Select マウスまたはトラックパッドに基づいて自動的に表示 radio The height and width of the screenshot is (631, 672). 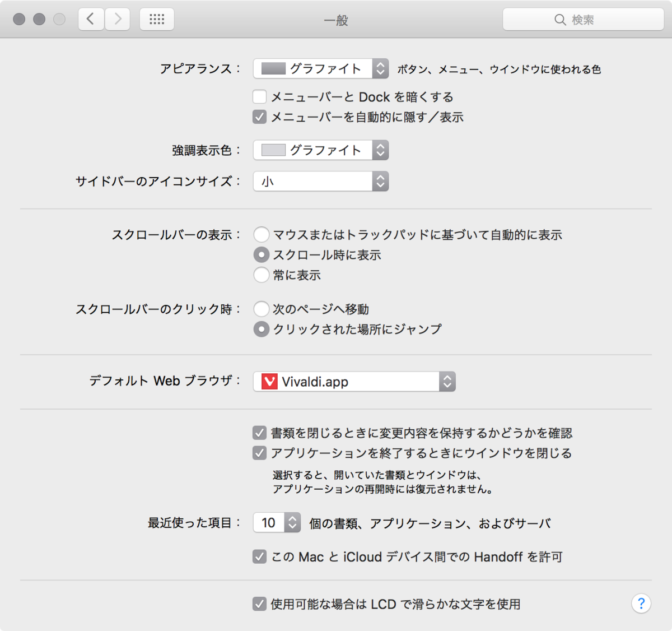click(261, 234)
